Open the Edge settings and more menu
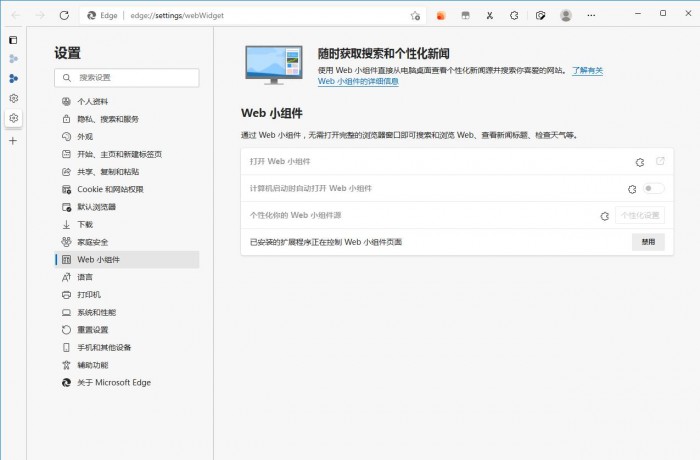 point(591,15)
